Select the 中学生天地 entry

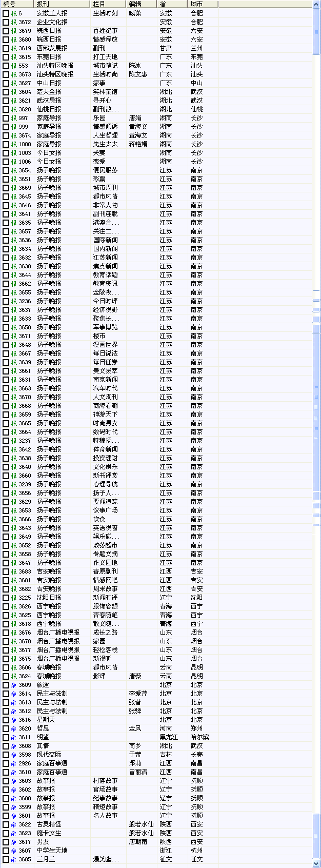[x=52, y=851]
